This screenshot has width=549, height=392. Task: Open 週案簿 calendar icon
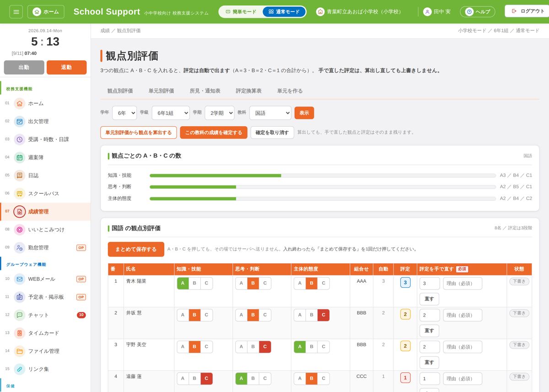pyautogui.click(x=19, y=157)
